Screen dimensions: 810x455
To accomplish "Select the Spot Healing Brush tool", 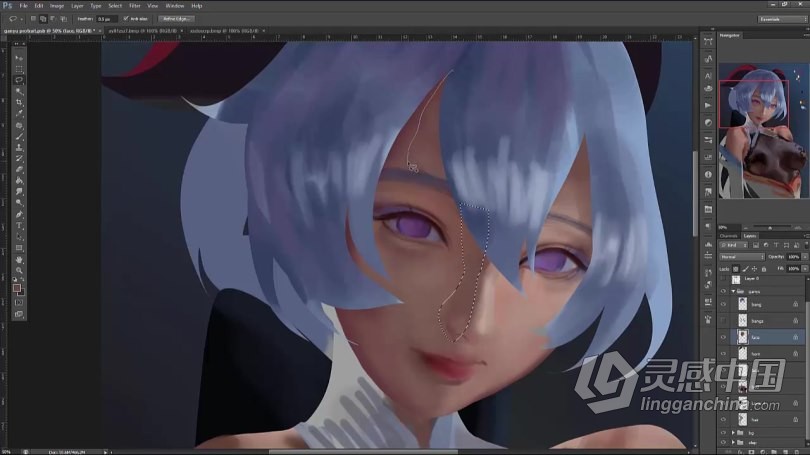I will tap(19, 125).
